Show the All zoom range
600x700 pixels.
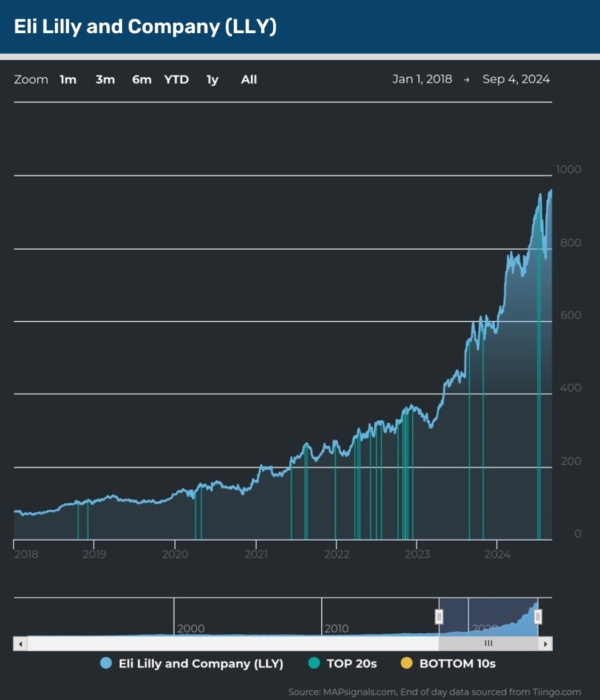tap(249, 79)
